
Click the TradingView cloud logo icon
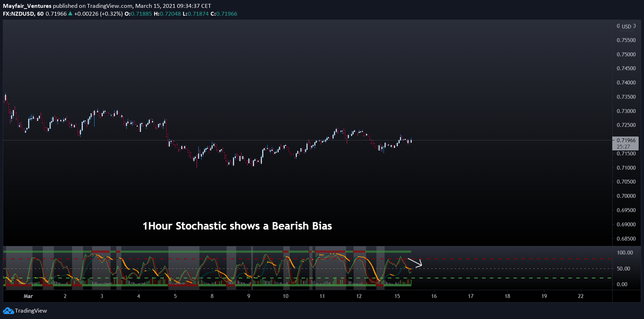tap(9, 311)
